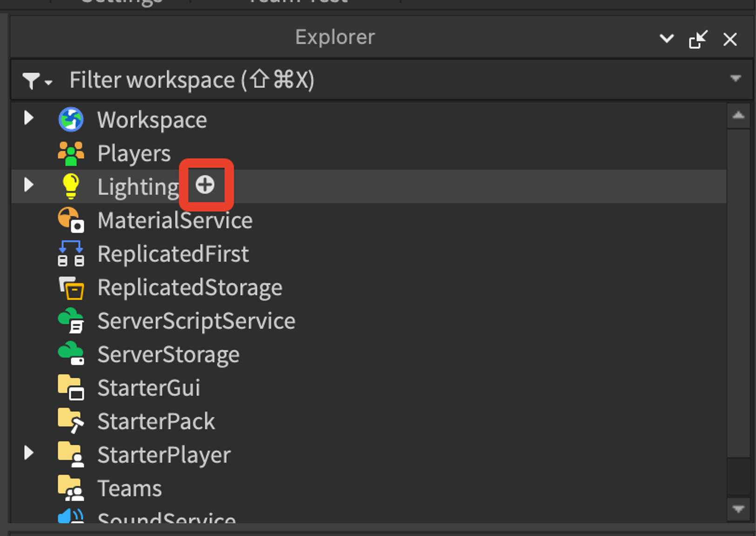Screen dimensions: 756x536
Task: Open the filter history dropdown arrow
Action: 736,79
